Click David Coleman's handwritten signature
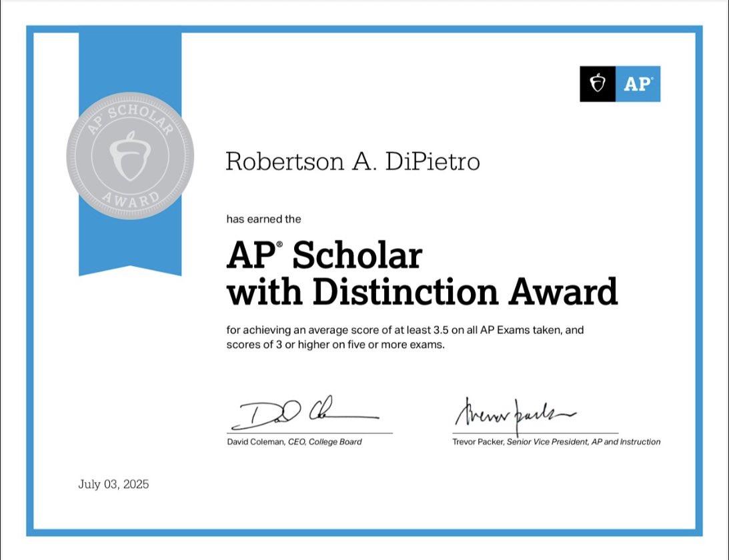This screenshot has height=560, width=729. click(305, 413)
